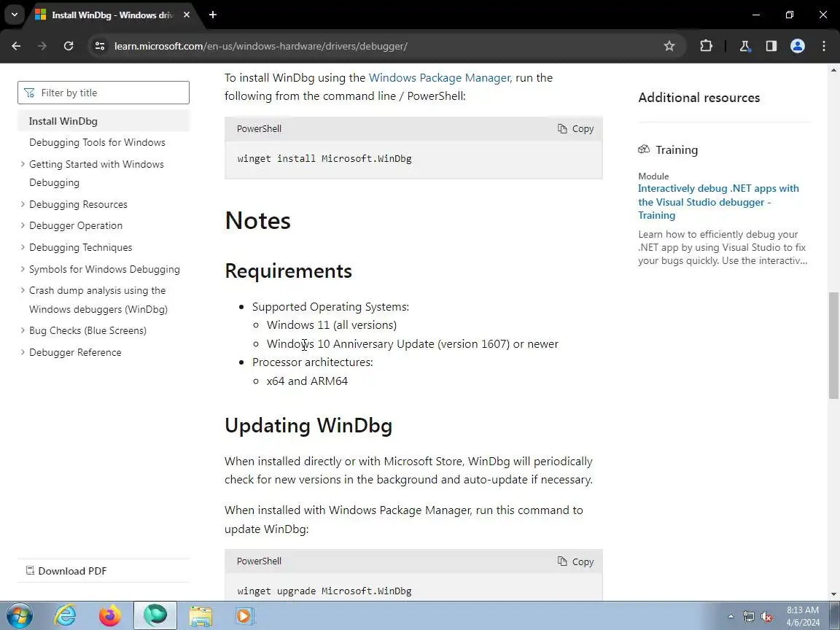Bookmark this page with the star icon
The image size is (840, 630).
click(669, 46)
